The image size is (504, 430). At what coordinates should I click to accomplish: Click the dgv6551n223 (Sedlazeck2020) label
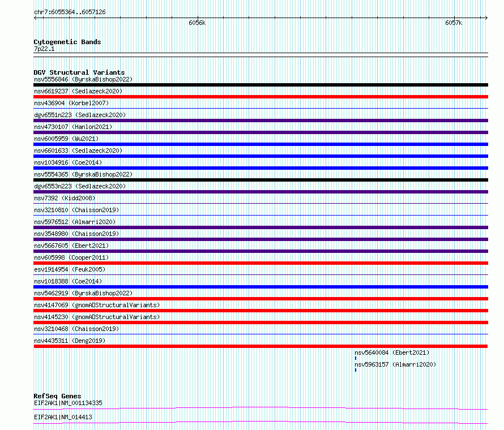point(80,115)
